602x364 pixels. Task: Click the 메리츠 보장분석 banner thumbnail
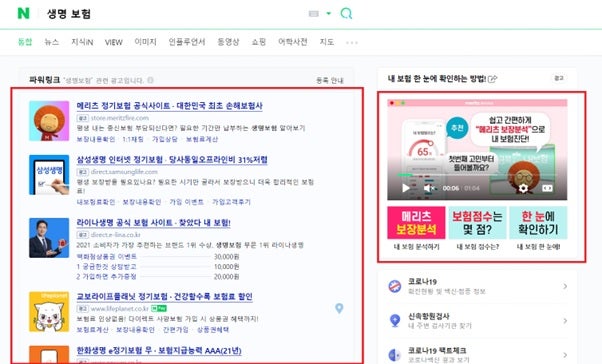point(416,223)
